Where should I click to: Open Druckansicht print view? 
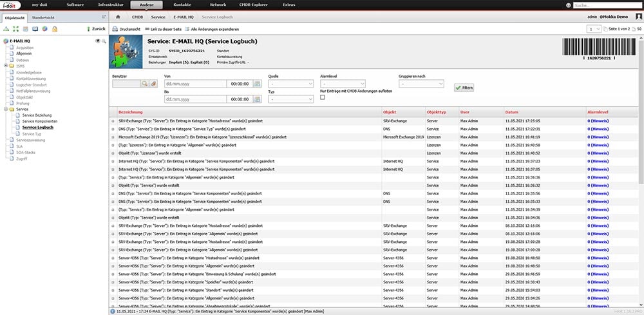(127, 29)
